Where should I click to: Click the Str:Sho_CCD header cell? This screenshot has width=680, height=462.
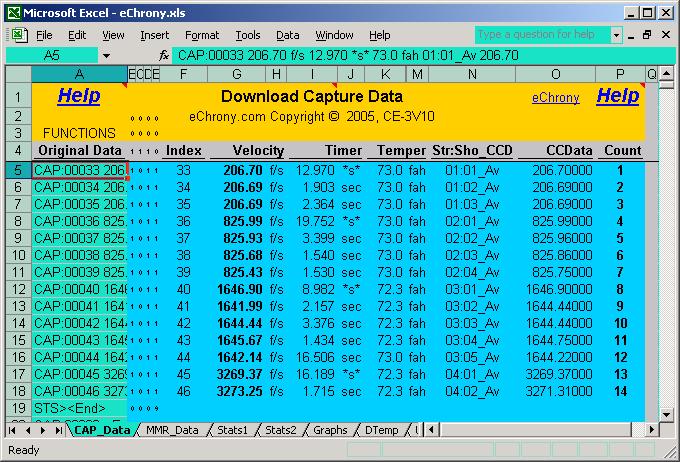[472, 151]
